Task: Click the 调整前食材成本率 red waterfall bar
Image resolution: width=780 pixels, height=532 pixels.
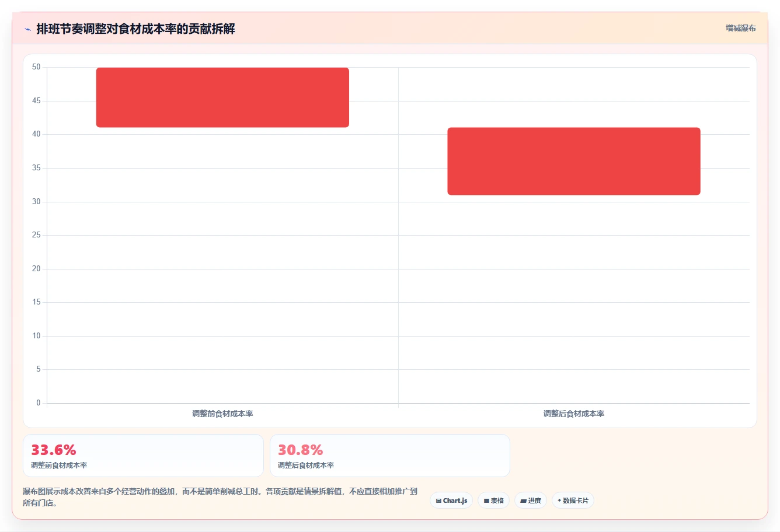Action: 222,97
